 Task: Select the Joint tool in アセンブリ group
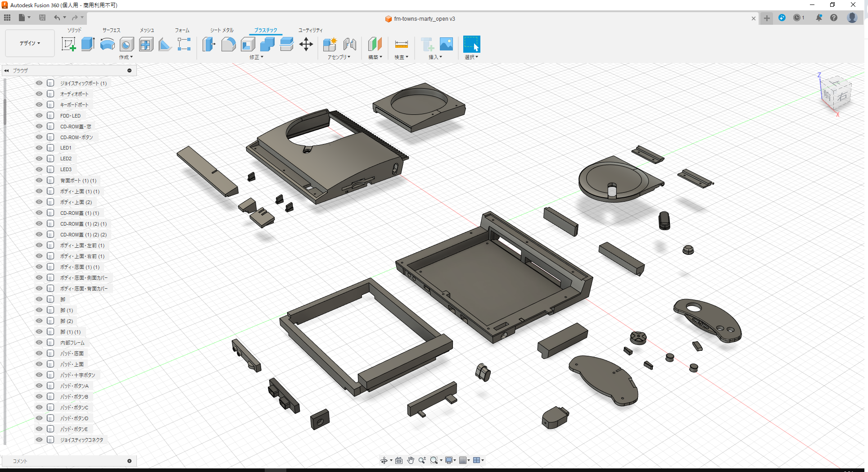click(x=350, y=44)
